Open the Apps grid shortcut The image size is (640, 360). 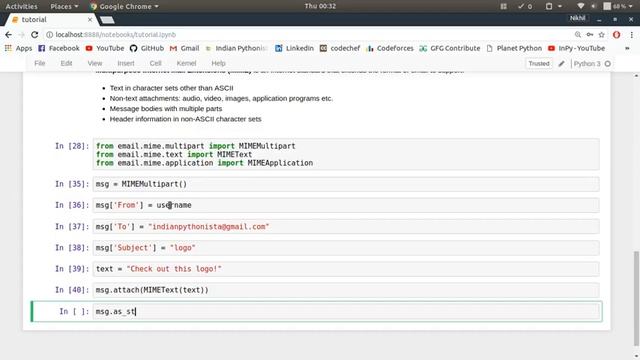18,48
